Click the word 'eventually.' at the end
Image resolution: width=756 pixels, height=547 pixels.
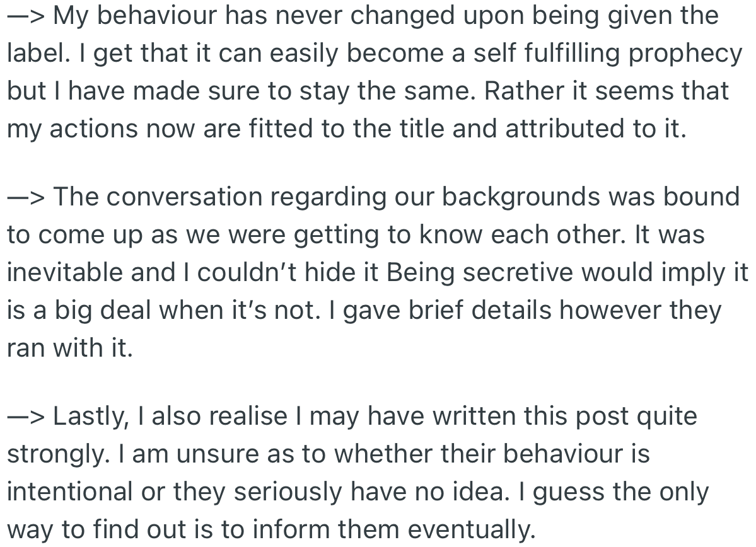click(472, 529)
